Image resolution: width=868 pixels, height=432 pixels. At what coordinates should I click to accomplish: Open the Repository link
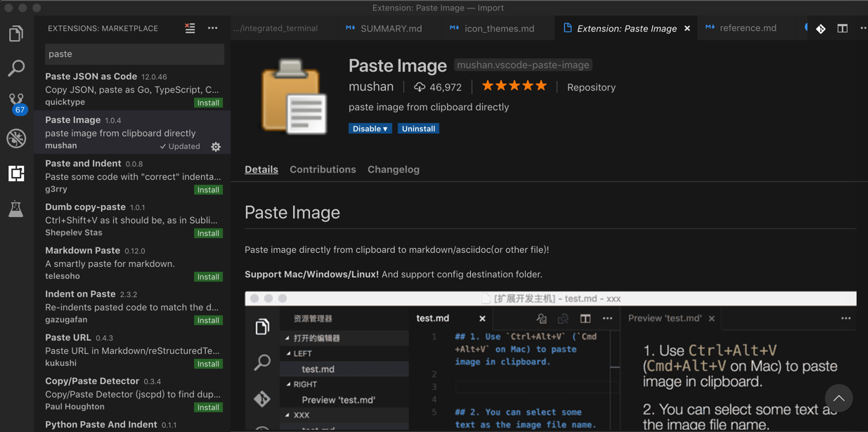pos(591,87)
